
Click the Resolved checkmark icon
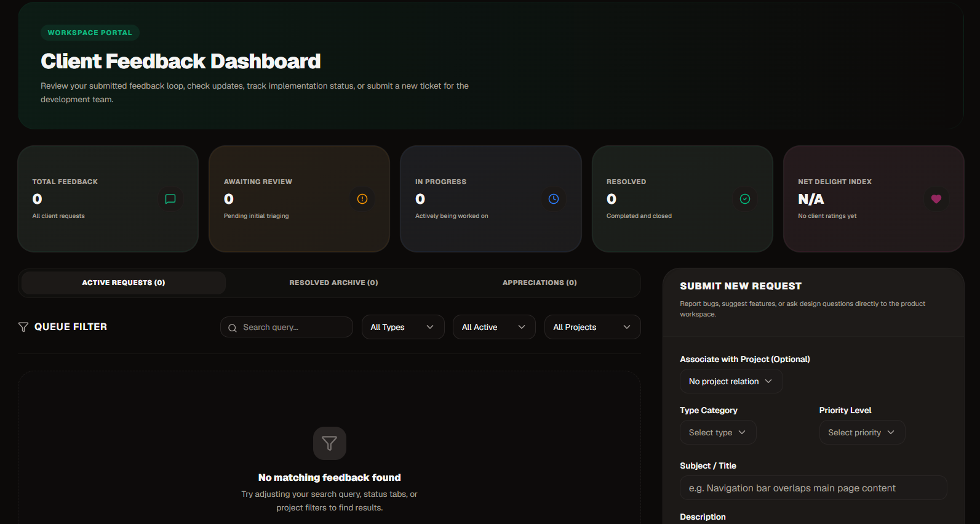tap(745, 199)
